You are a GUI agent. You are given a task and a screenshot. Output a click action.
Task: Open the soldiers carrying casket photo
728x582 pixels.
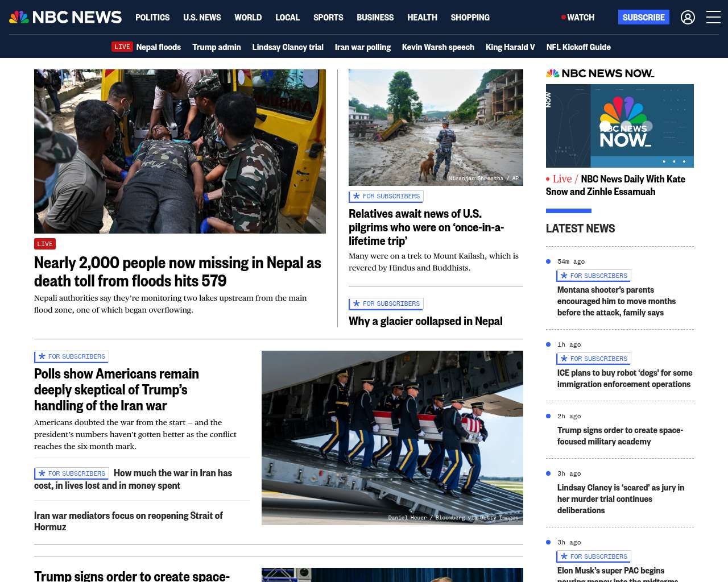[392, 438]
